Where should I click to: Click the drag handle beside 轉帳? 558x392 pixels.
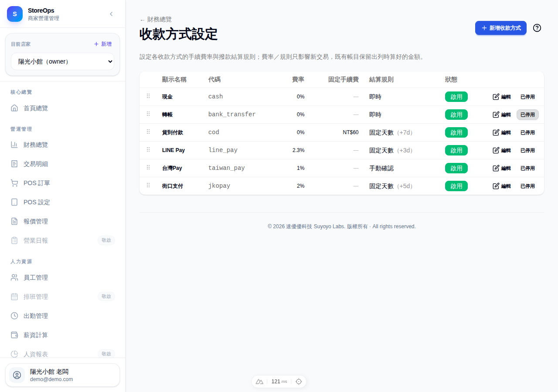[148, 114]
